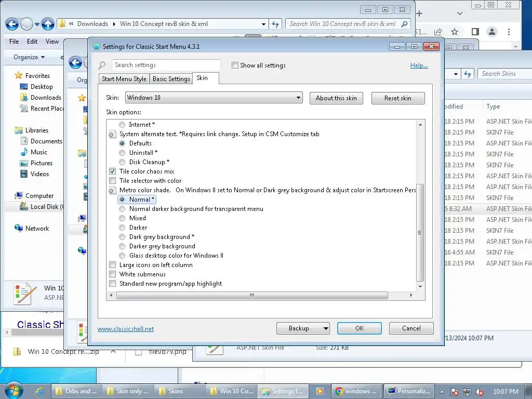Click the Network icon in the navigation pane

(19, 229)
